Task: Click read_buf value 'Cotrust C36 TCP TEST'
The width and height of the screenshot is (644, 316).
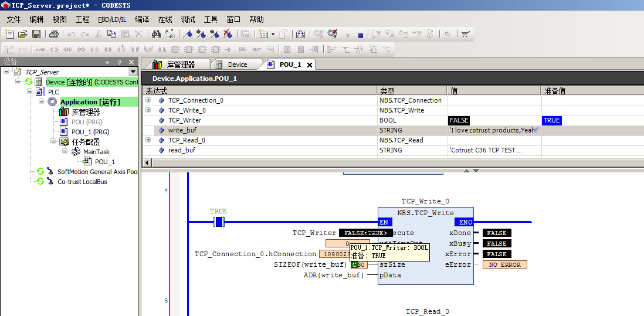Action: click(494, 150)
